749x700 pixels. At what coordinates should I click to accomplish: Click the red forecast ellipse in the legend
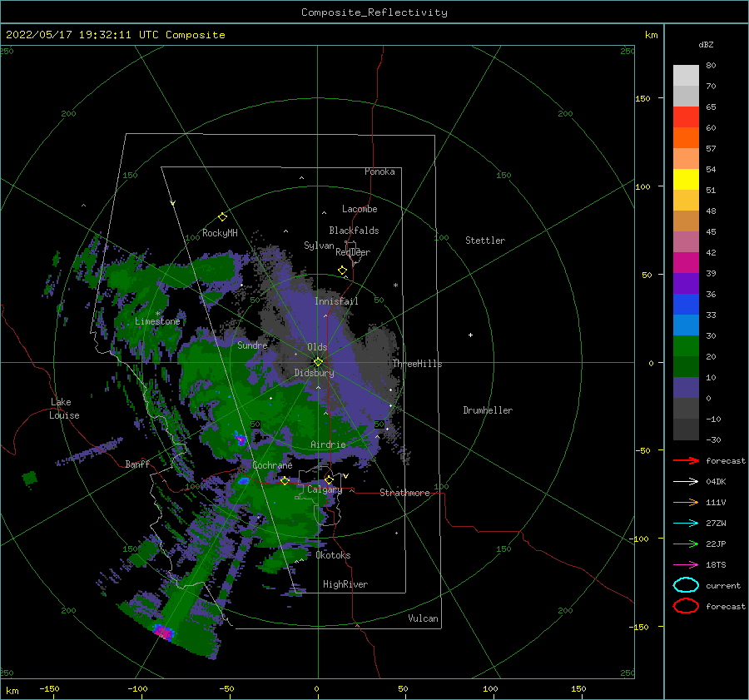click(686, 606)
